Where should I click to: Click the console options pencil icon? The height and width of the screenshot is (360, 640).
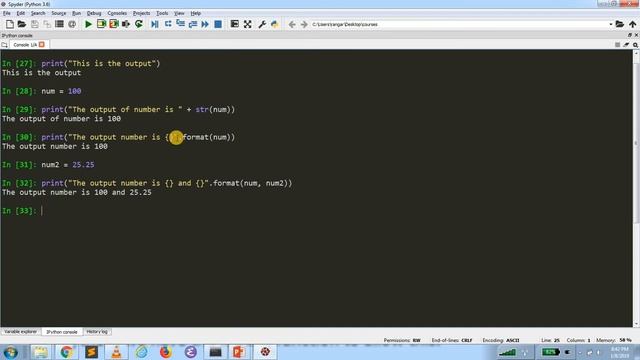pos(626,44)
